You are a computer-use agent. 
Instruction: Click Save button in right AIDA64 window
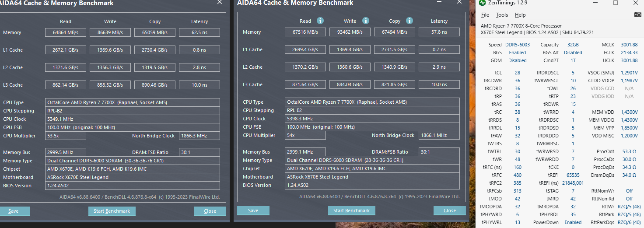point(253,210)
